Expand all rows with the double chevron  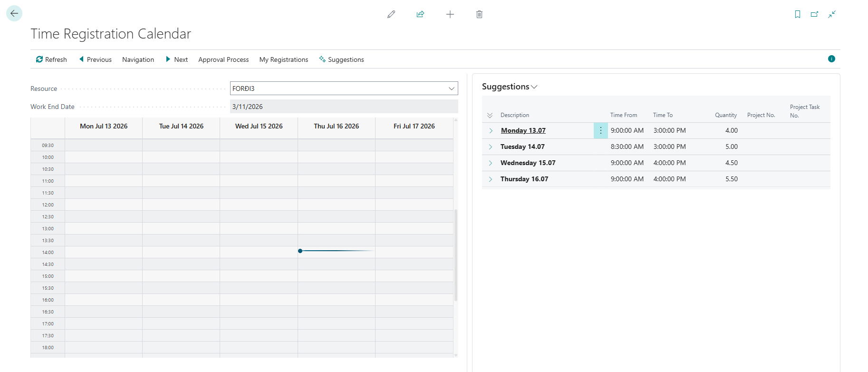click(490, 115)
